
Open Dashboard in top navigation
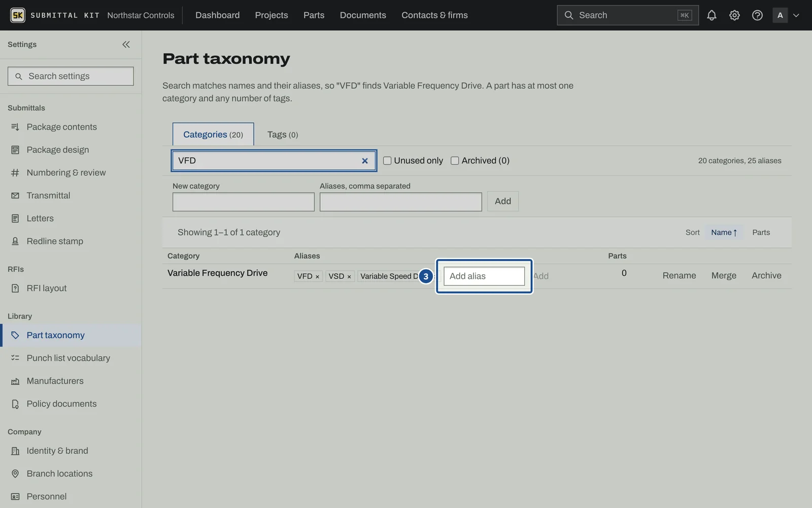point(217,15)
